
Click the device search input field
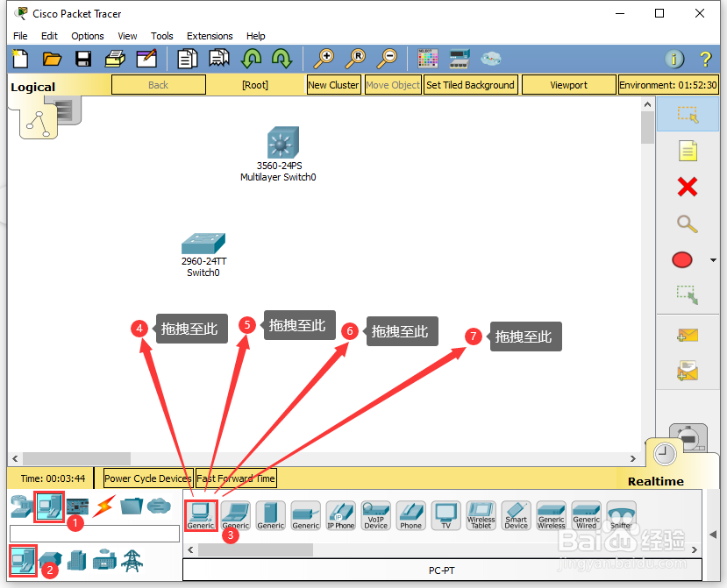pos(95,534)
